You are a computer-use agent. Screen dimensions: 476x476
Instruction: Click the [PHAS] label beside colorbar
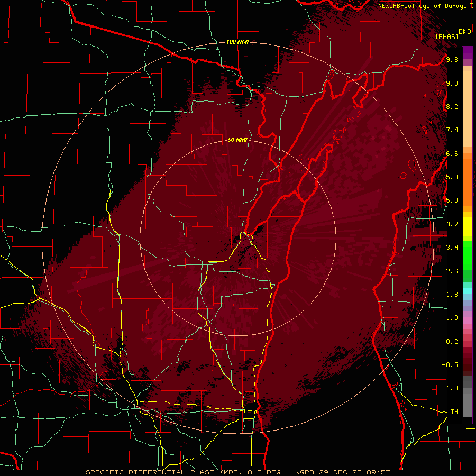coord(447,36)
